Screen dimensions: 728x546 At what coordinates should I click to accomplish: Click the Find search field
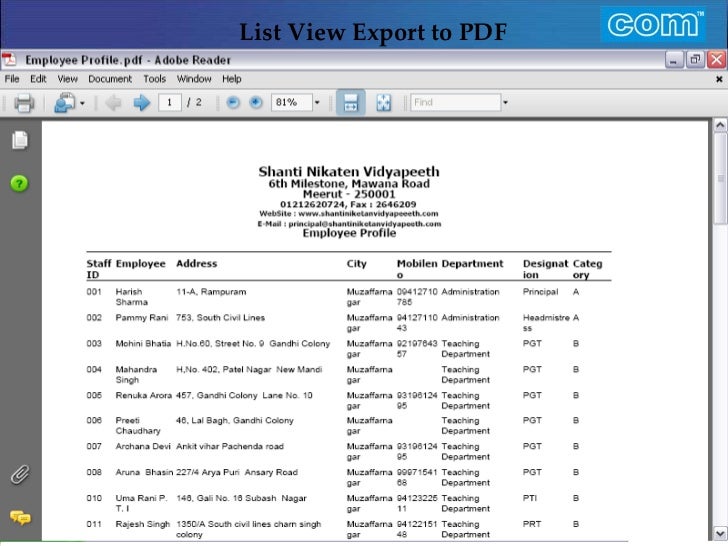[455, 102]
